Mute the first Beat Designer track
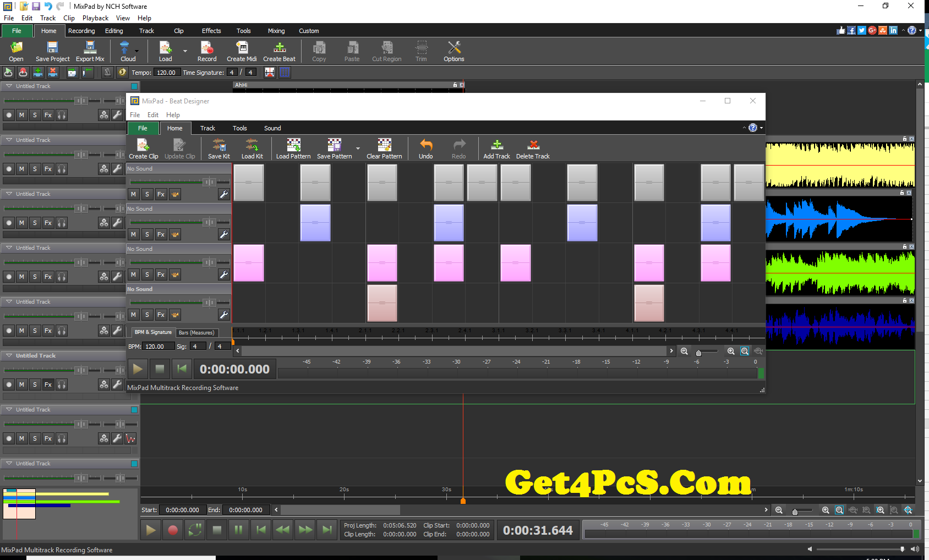 (x=133, y=194)
